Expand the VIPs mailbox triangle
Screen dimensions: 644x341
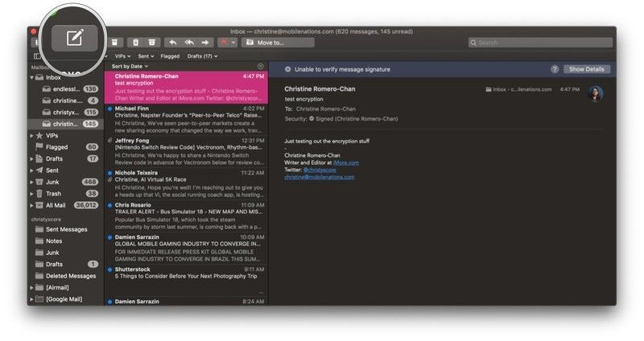[31, 135]
